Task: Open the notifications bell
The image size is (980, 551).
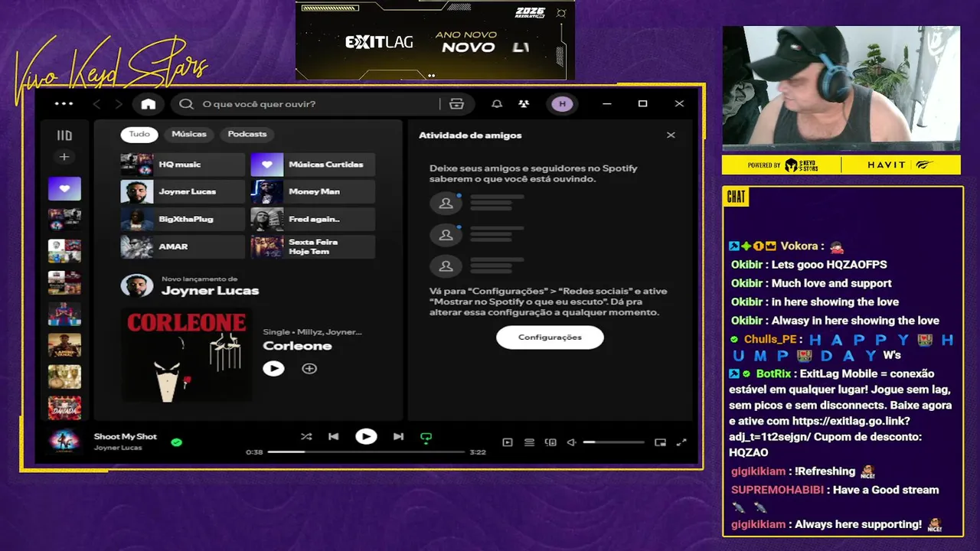Action: [x=497, y=104]
